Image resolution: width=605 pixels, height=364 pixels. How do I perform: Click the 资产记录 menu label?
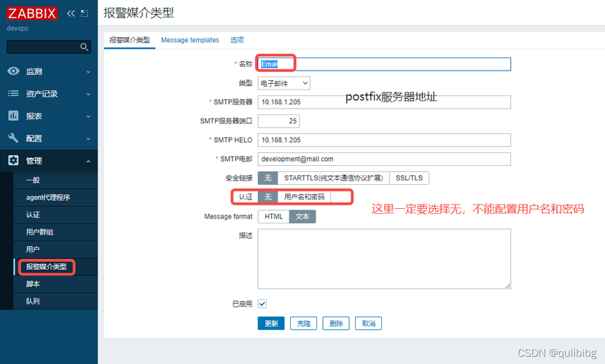click(x=42, y=94)
